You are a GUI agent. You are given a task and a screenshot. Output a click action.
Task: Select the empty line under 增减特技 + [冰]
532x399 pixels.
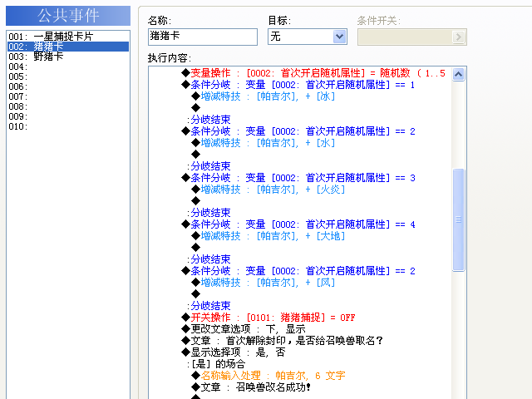coord(196,108)
